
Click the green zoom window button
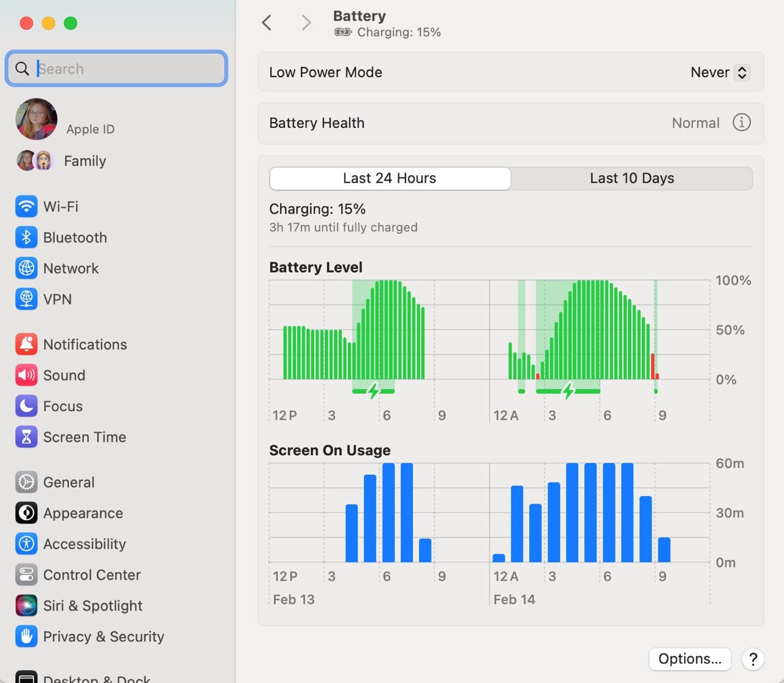point(70,23)
